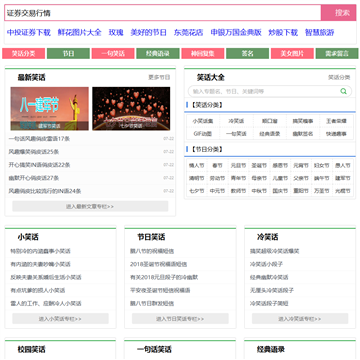Choose 顺口溜 in the category grid
Viewport: 360px width, 360px height.
tap(269, 121)
